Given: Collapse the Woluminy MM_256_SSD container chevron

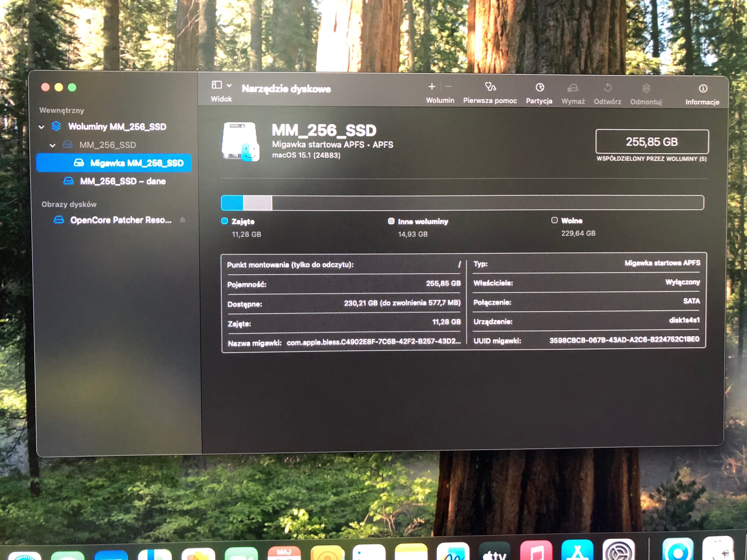Looking at the screenshot, I should [41, 127].
